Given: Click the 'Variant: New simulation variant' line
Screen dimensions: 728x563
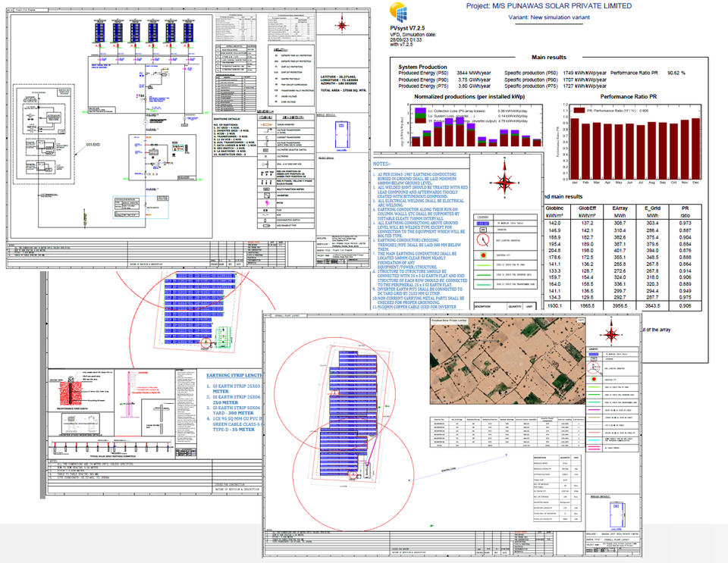Looking at the screenshot, I should (549, 17).
